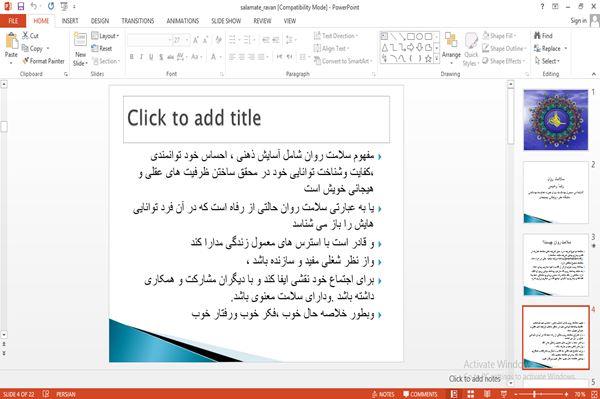Screen dimensions: 600x399
Task: Activate the Format Painter
Action: (43, 61)
